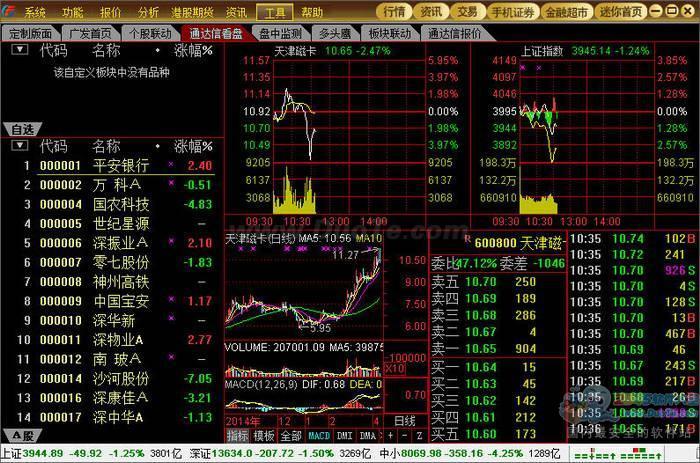Toggle the DMI indicator at the chart bottom
700x463 pixels.
tap(344, 436)
